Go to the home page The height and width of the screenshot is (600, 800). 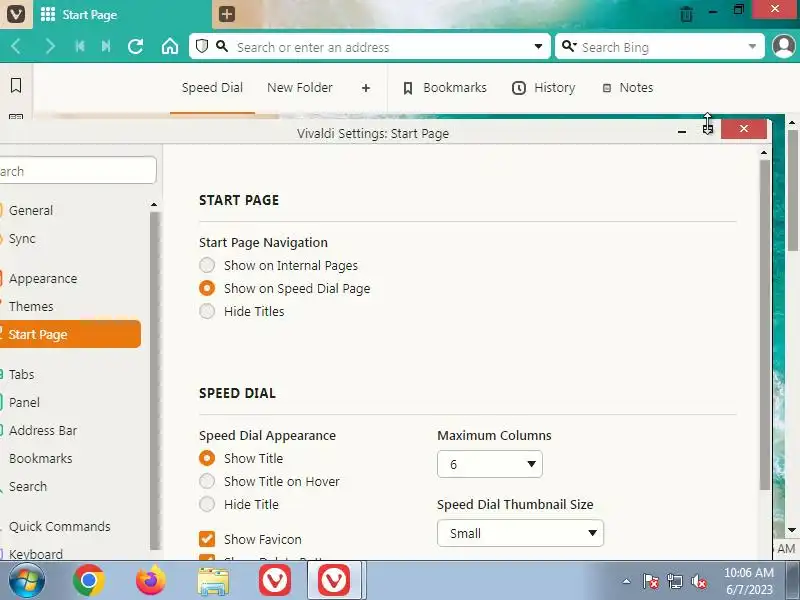point(170,47)
